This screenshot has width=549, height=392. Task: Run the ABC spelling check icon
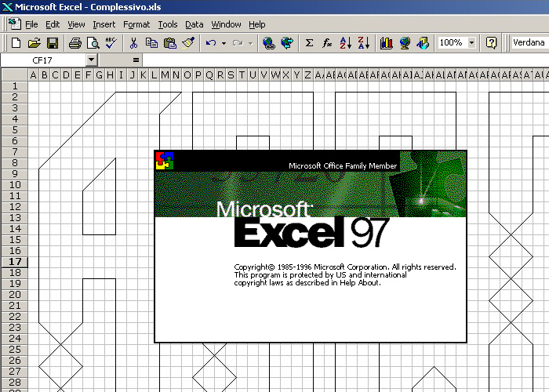pos(111,43)
